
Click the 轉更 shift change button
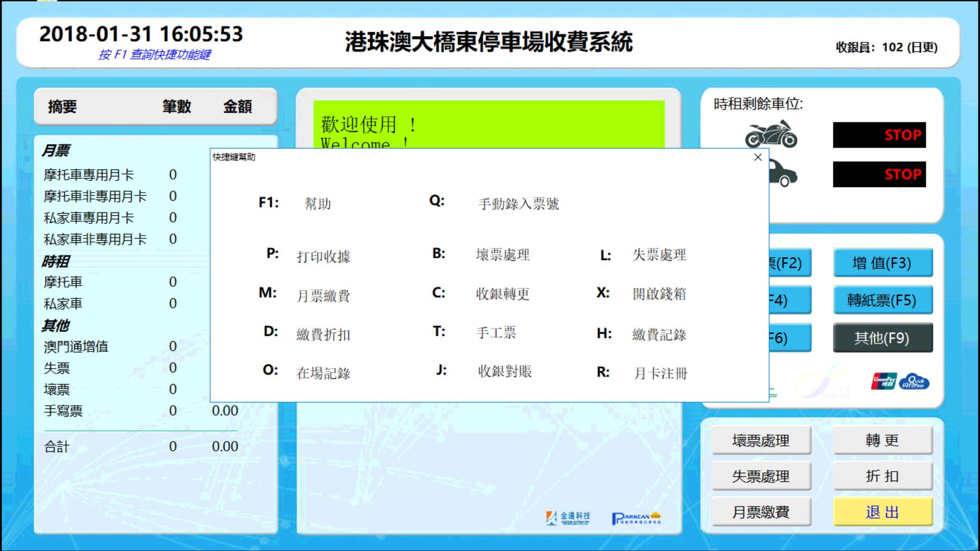(x=882, y=440)
